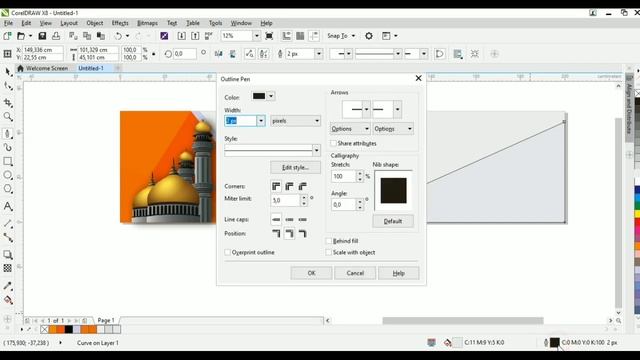
Task: Click the Full-screen preview icon
Action: [x=269, y=36]
